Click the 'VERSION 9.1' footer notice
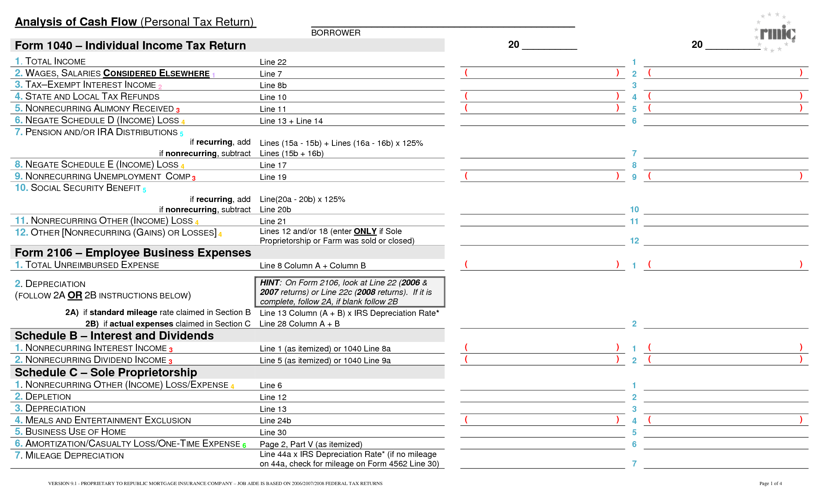830x504 pixels. 215,483
